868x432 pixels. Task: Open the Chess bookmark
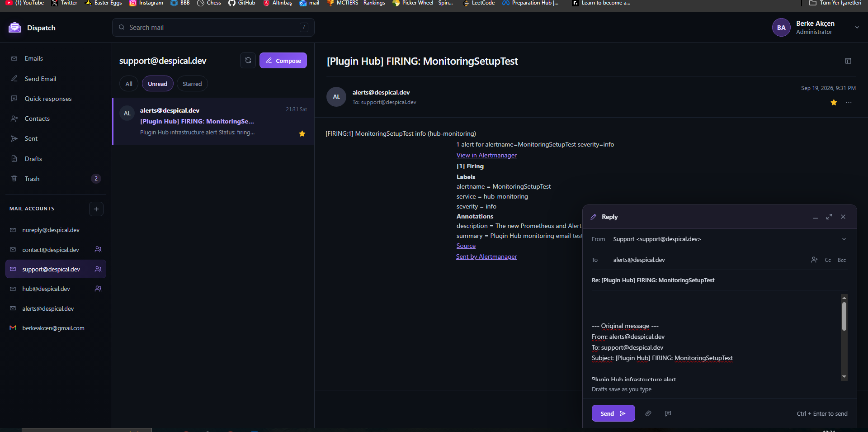click(x=209, y=3)
